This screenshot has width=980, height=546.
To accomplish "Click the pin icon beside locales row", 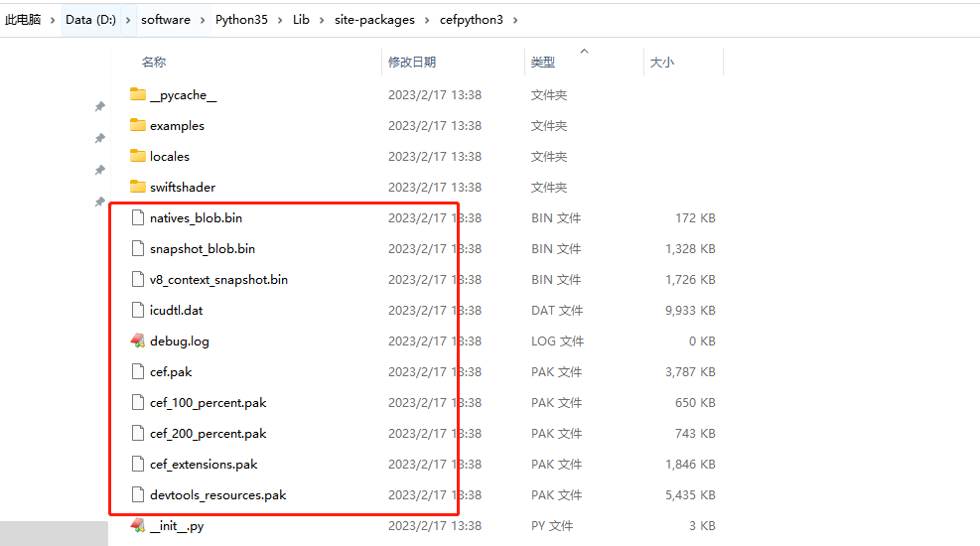I will [99, 170].
